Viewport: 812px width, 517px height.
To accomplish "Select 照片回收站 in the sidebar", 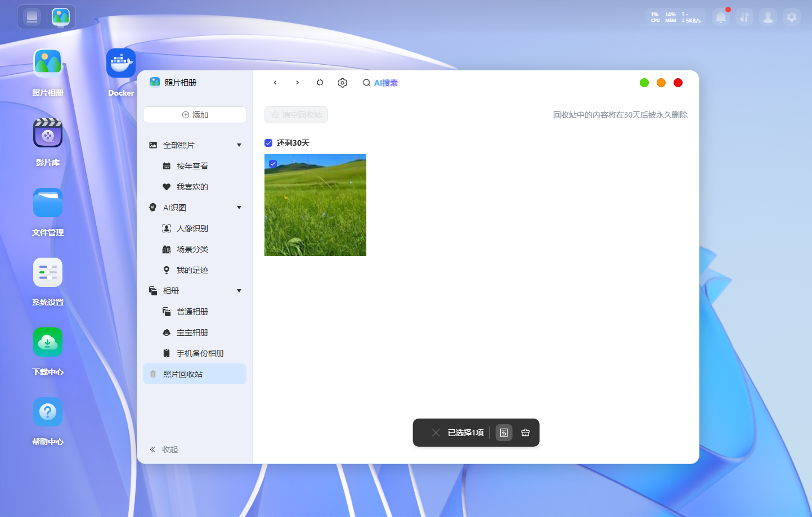I will pyautogui.click(x=195, y=374).
